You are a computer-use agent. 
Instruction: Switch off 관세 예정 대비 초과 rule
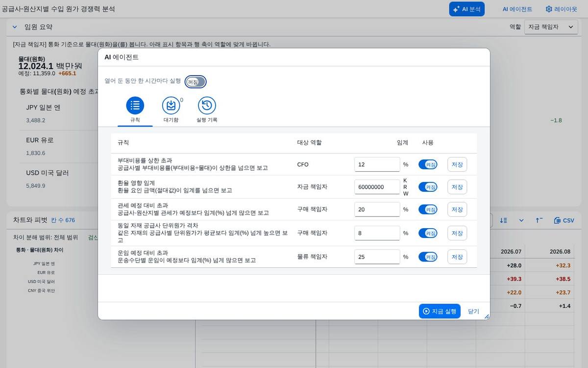[428, 210]
